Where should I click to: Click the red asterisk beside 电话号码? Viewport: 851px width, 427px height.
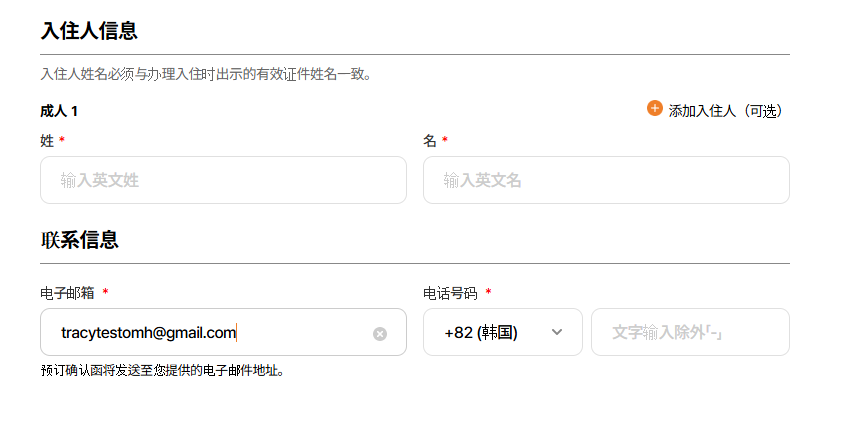[x=488, y=292]
